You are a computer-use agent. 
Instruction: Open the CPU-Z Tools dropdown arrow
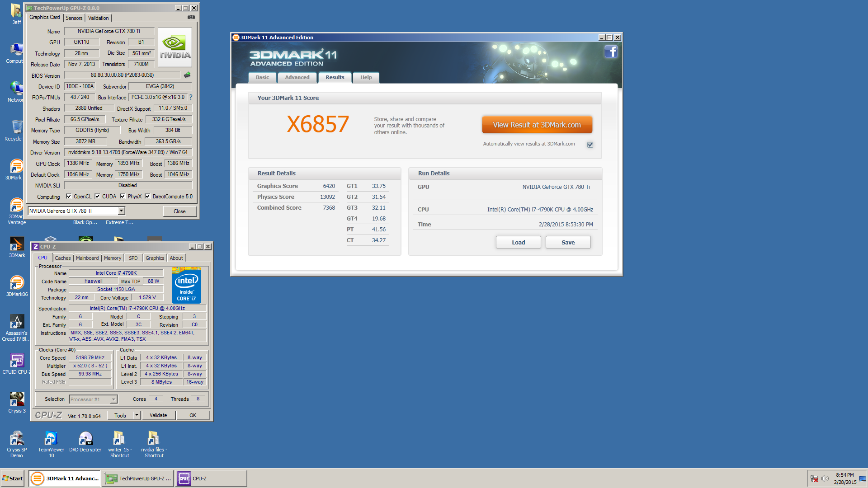(x=137, y=415)
